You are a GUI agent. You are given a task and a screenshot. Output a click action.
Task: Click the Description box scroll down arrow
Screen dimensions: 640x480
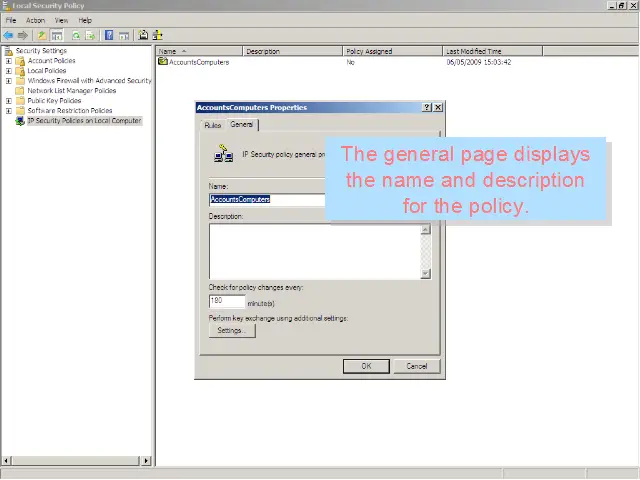point(426,273)
